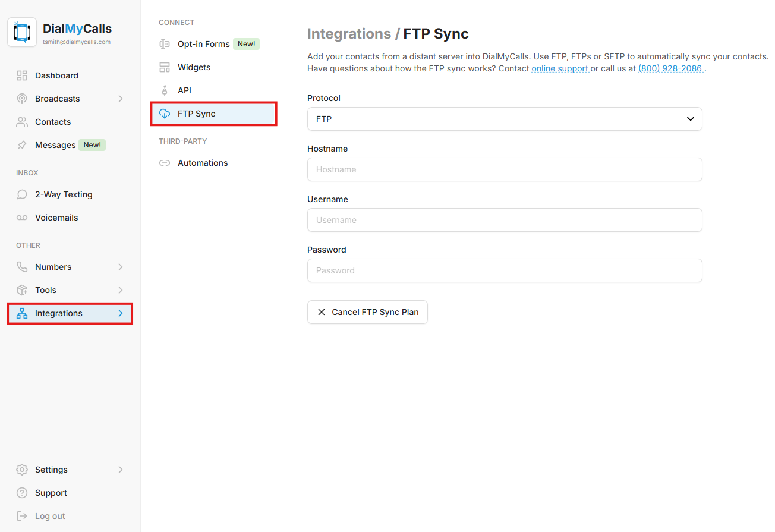Select Automations under Third-Party

pyautogui.click(x=202, y=163)
